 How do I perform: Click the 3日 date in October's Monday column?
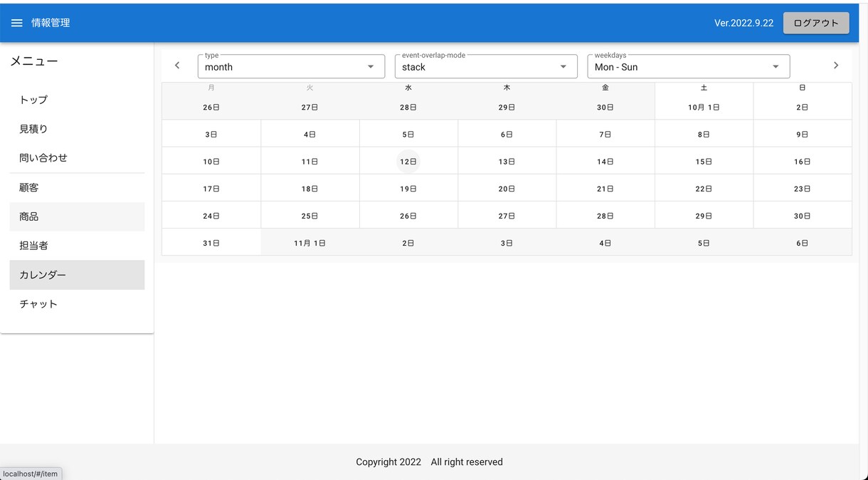tap(211, 134)
